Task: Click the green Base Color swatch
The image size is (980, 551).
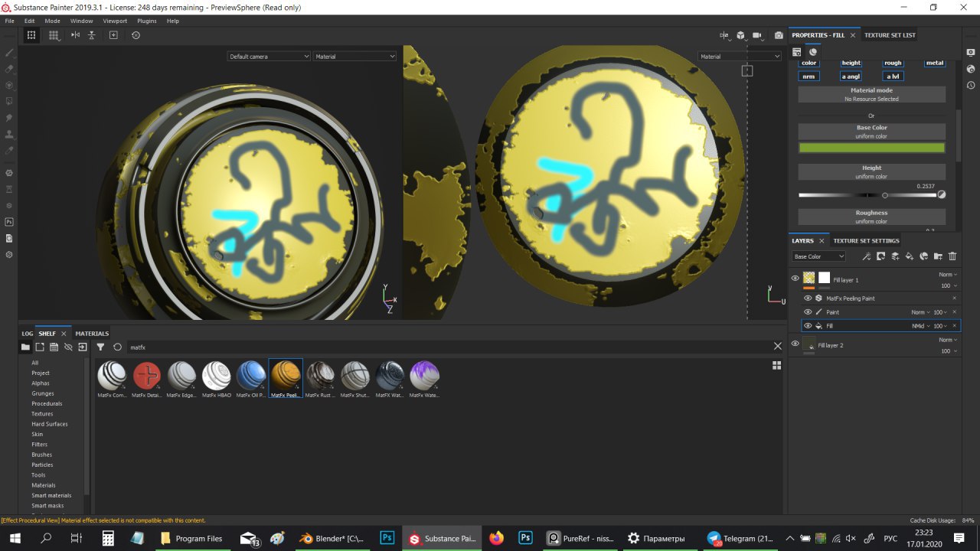Action: point(872,148)
